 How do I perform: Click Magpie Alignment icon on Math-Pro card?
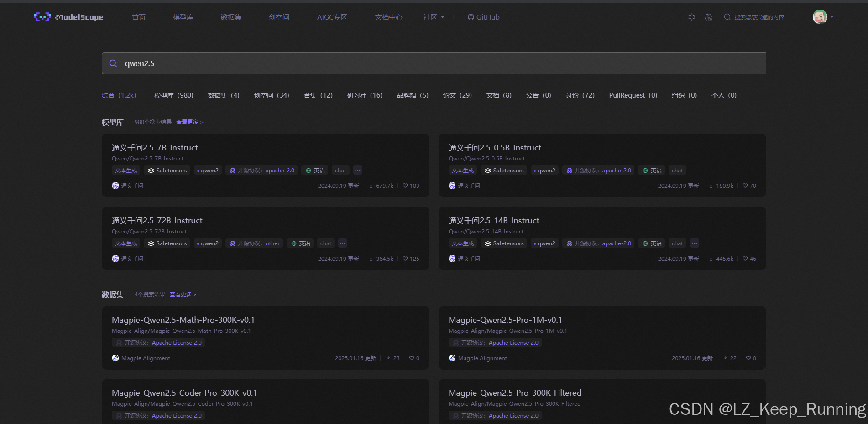pos(115,358)
